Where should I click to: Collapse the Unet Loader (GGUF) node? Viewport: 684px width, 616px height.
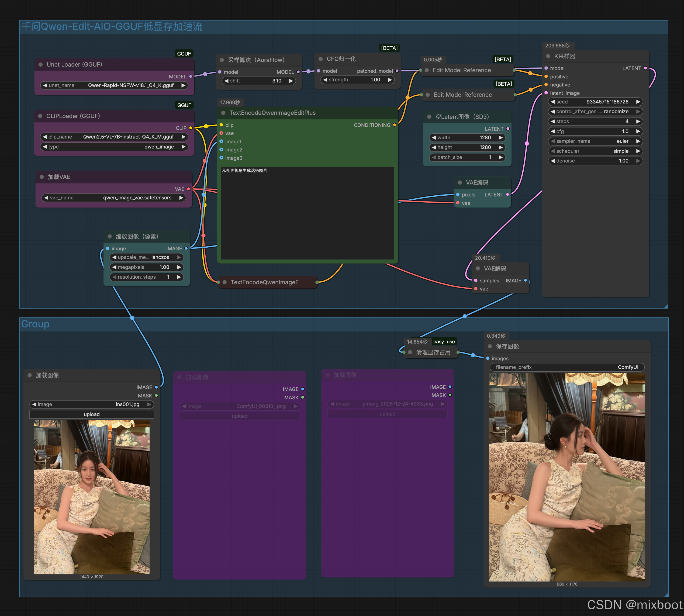pos(40,64)
